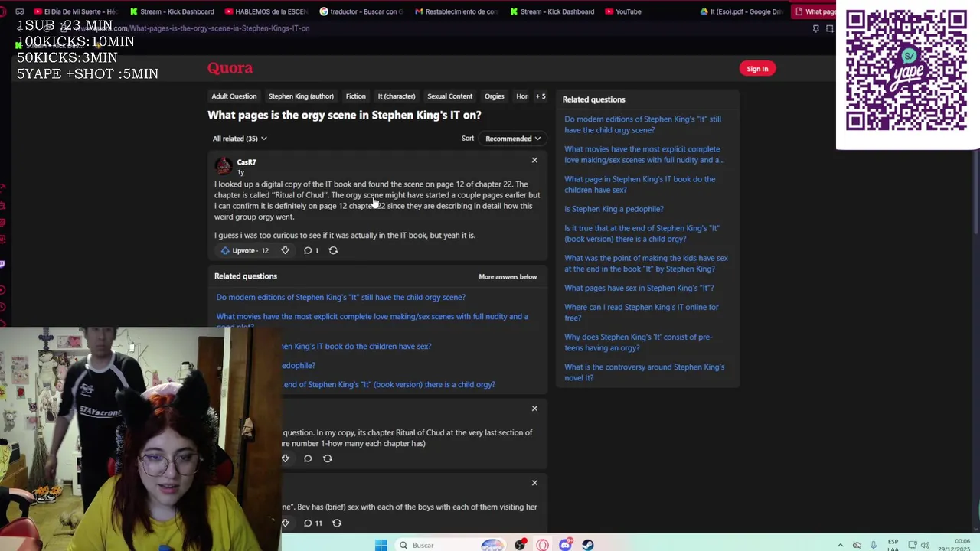The image size is (980, 551).
Task: Downvote CasR7's answer
Action: pyautogui.click(x=285, y=250)
